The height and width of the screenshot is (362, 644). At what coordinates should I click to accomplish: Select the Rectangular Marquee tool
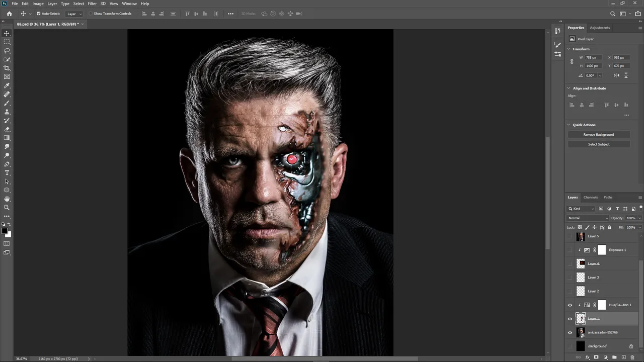coord(7,42)
